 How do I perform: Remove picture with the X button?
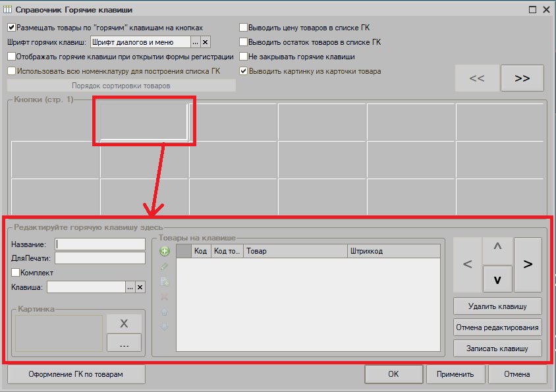(124, 323)
